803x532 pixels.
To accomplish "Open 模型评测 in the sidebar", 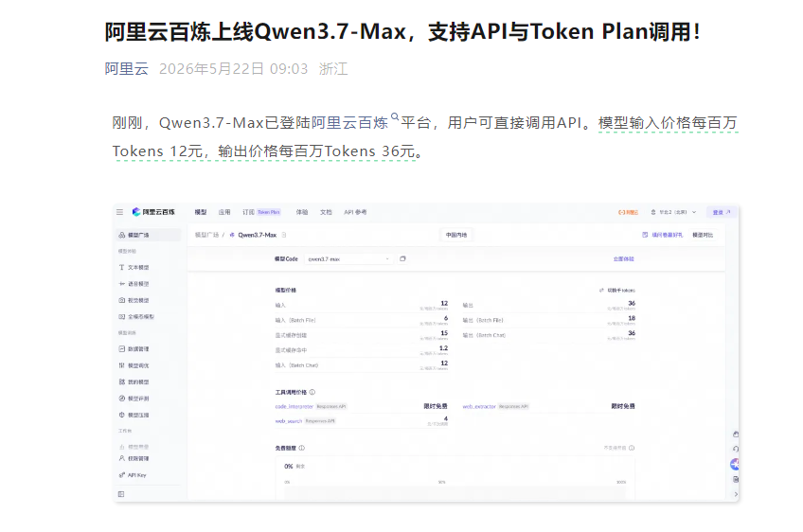I will (134, 398).
